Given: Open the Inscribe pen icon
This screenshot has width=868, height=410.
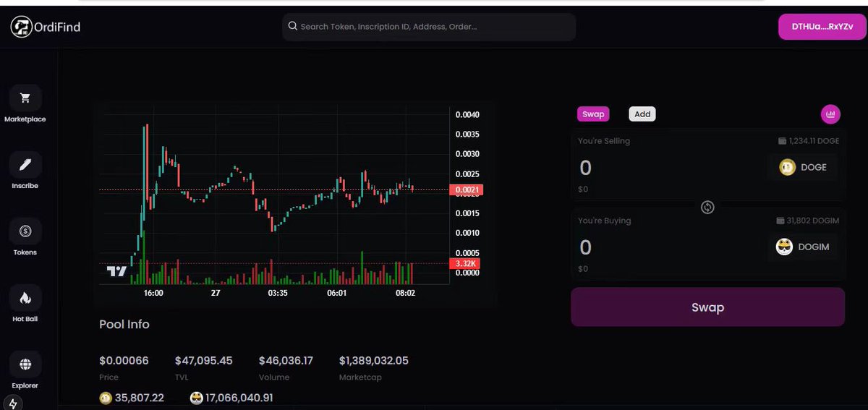Looking at the screenshot, I should pos(25,165).
